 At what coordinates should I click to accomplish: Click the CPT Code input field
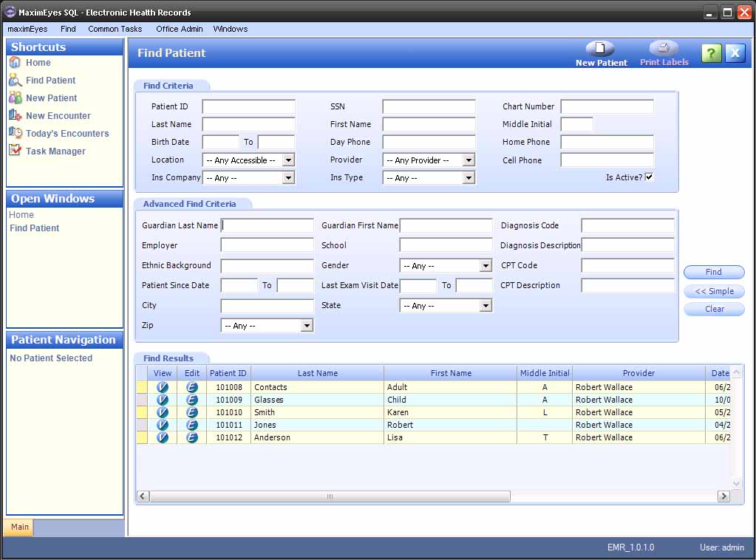click(x=627, y=265)
